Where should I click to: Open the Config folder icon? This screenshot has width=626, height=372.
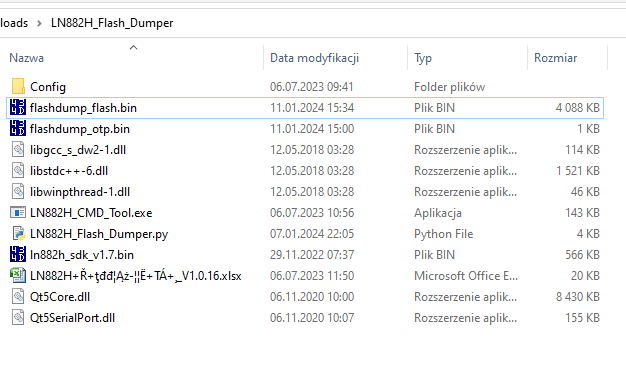[18, 87]
